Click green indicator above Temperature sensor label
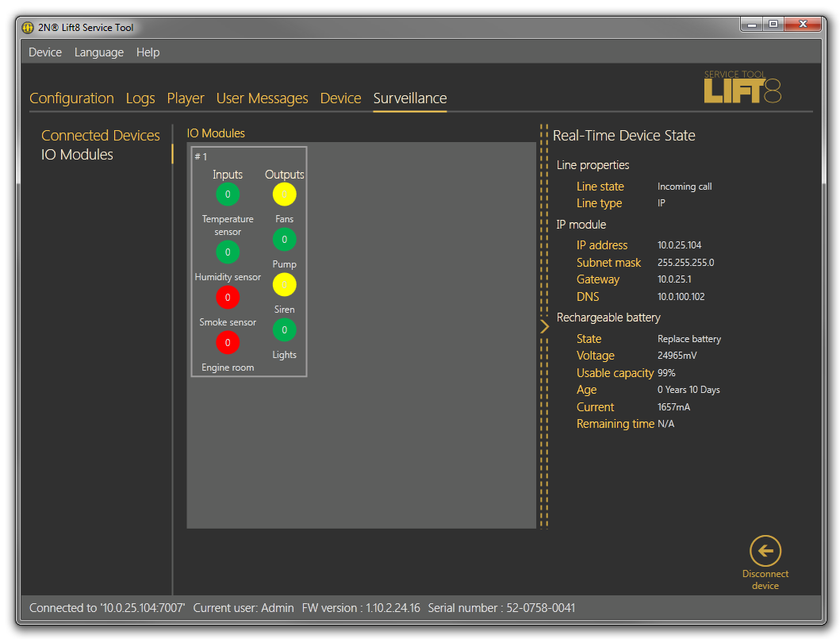 pyautogui.click(x=228, y=194)
